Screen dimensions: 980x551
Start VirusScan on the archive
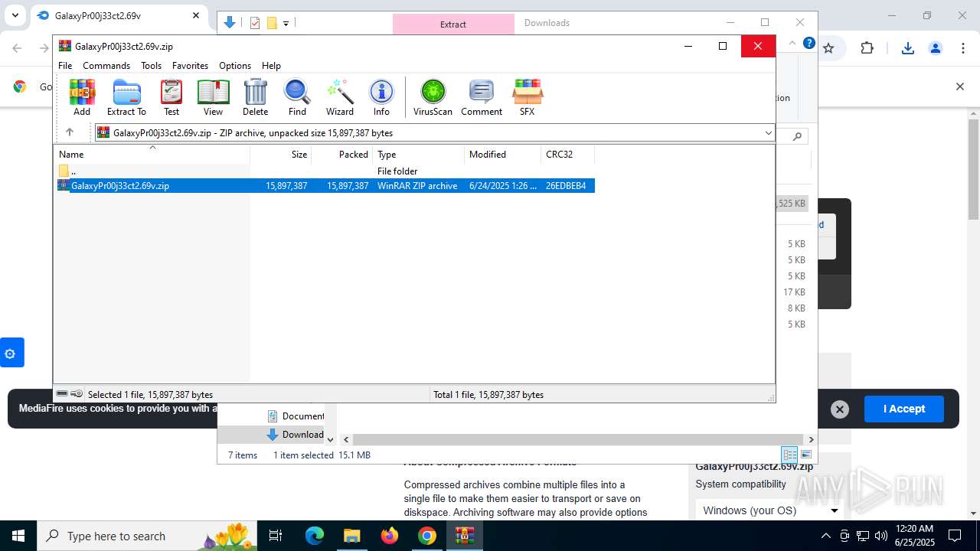click(433, 97)
